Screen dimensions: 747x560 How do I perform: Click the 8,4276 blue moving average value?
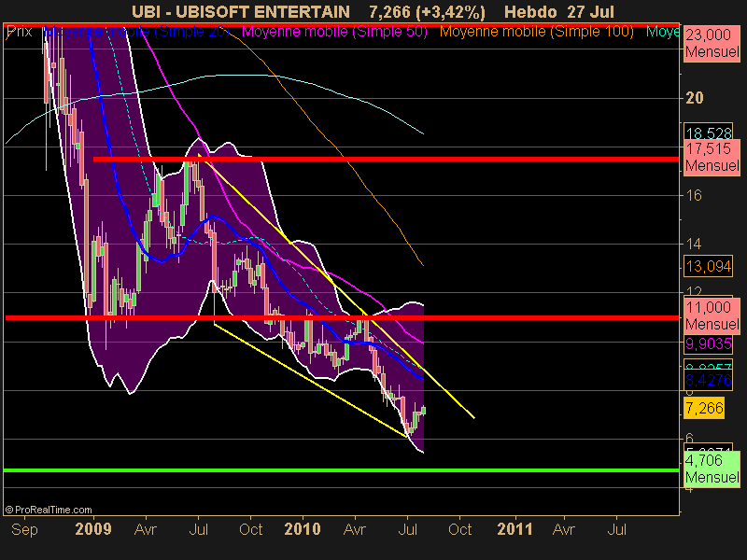[709, 380]
